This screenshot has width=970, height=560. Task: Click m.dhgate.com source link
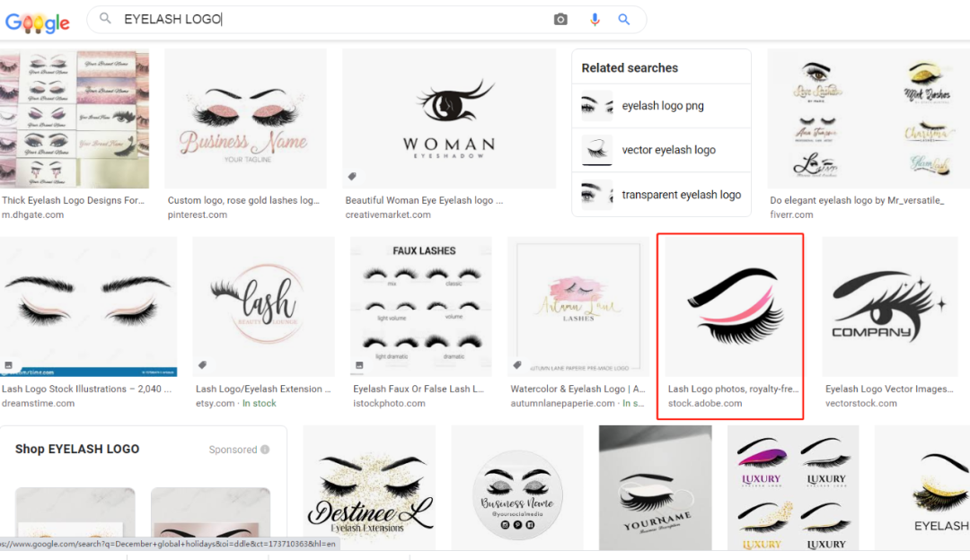[33, 214]
